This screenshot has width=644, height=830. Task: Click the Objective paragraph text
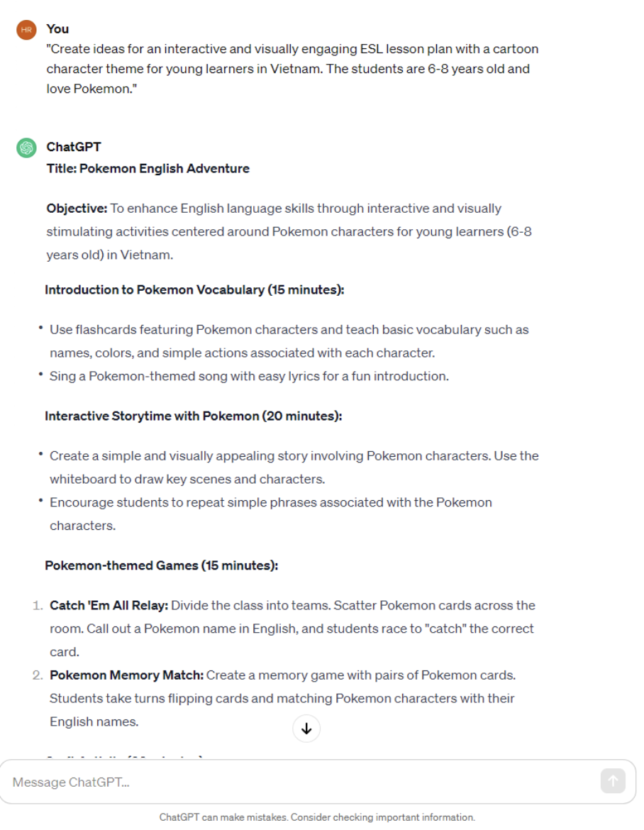pyautogui.click(x=284, y=228)
